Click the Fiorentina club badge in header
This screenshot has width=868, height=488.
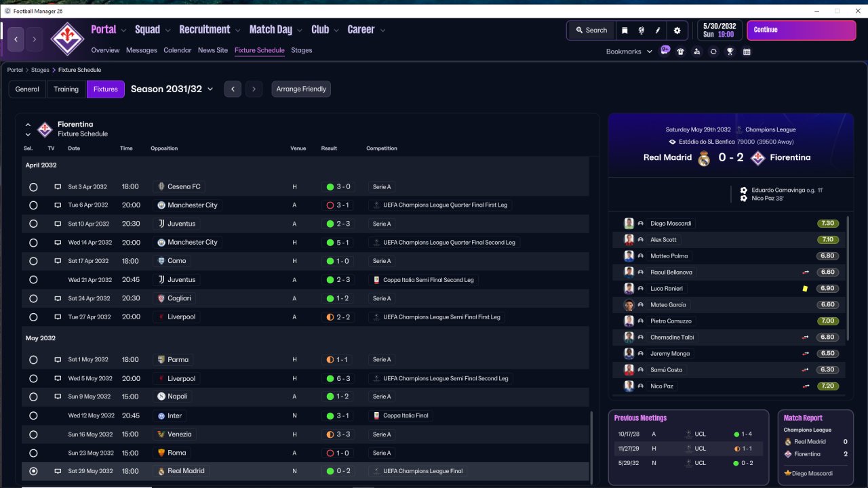pyautogui.click(x=67, y=39)
